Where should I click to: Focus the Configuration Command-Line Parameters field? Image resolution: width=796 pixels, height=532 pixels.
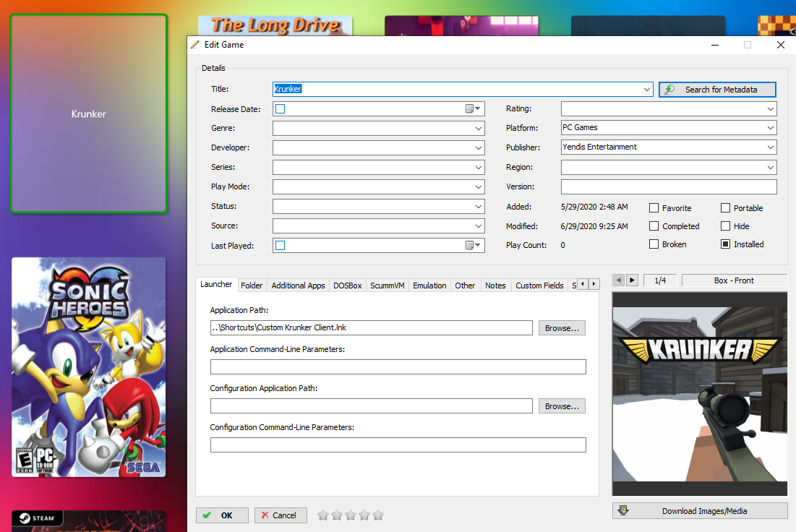point(398,445)
